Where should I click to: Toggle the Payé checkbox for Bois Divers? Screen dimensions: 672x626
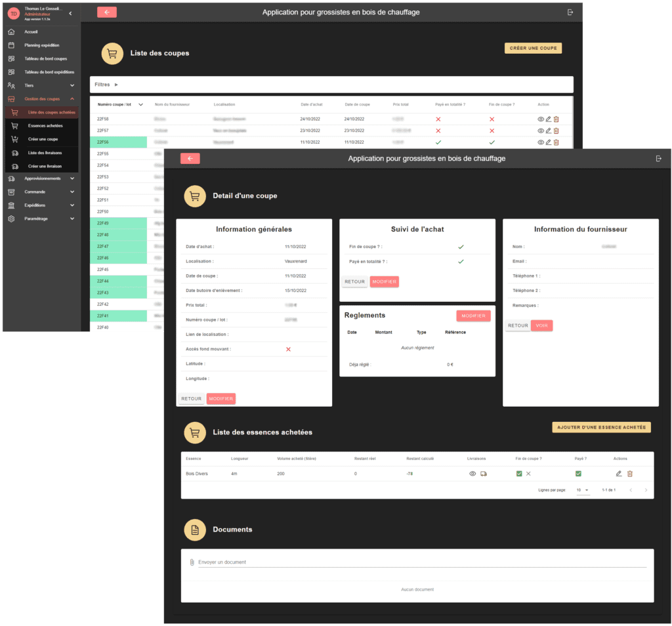coord(578,474)
